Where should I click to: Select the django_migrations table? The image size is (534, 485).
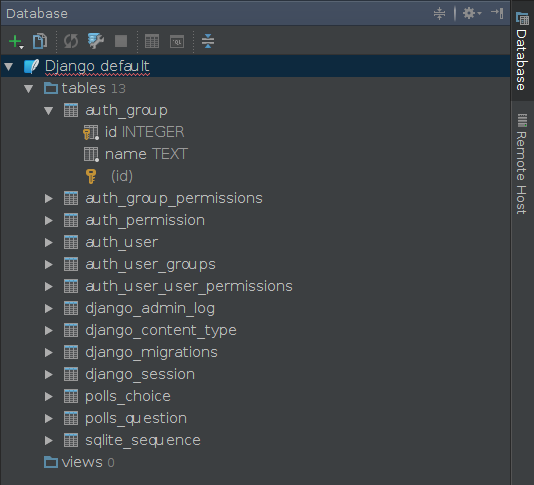tap(151, 352)
